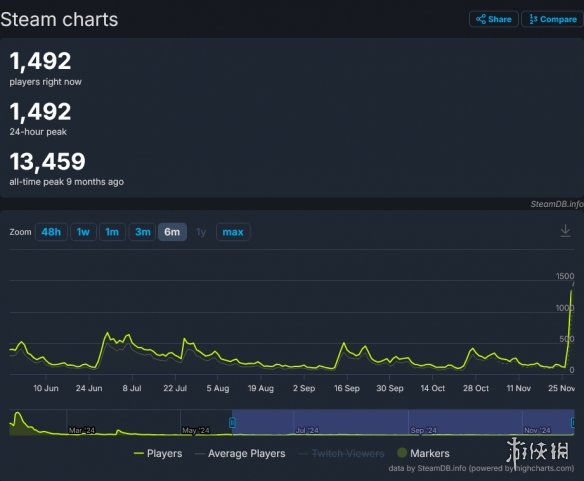584x481 pixels.
Task: Toggle the Markers legend item
Action: coord(423,453)
